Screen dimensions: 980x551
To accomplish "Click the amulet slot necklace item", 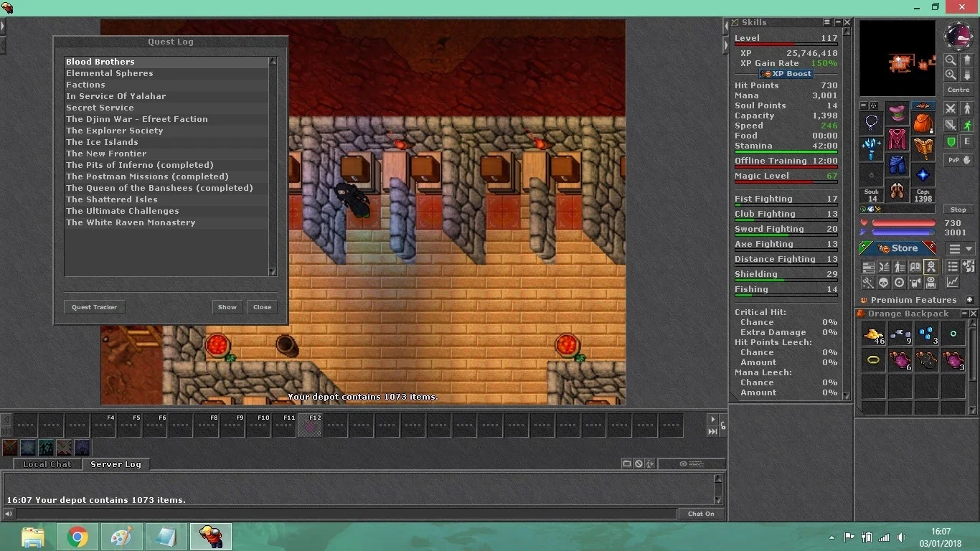I will pos(872,122).
